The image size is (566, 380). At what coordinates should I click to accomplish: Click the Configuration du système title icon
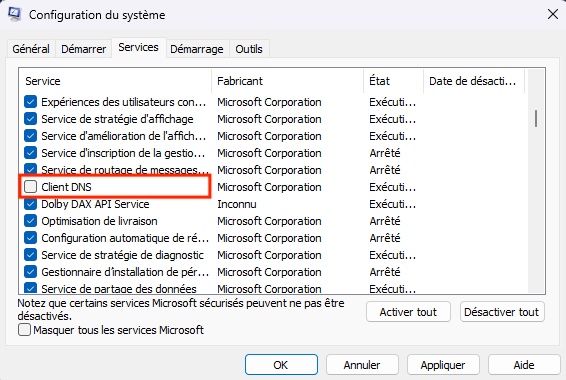coord(14,14)
